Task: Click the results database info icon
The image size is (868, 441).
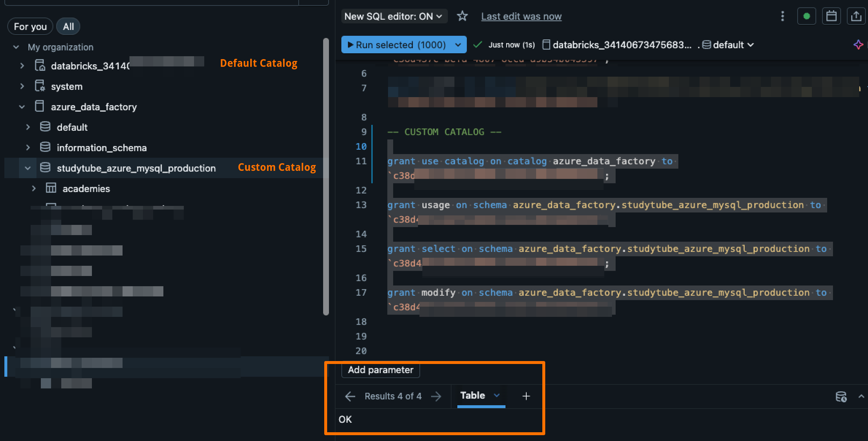Action: 841,396
